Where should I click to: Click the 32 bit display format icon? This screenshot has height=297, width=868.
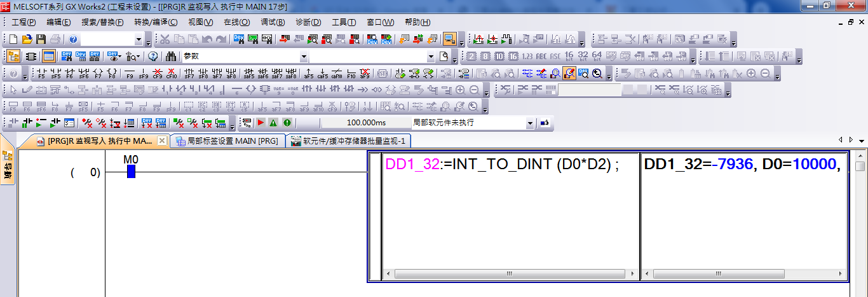583,57
